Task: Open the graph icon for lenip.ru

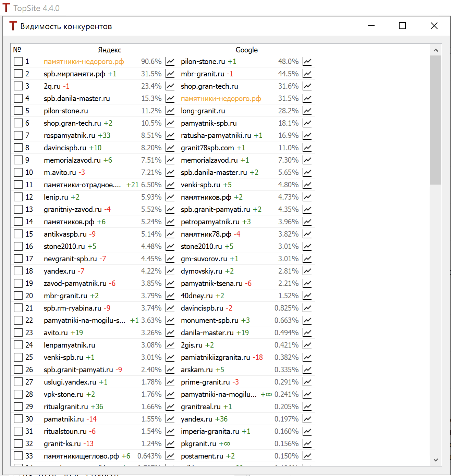Action: (170, 197)
